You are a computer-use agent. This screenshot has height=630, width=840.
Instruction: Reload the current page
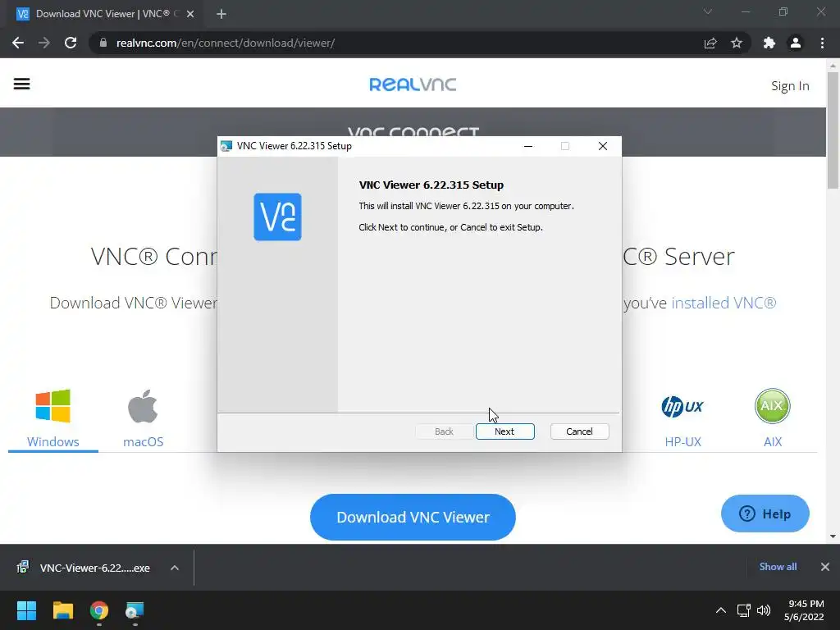click(71, 43)
